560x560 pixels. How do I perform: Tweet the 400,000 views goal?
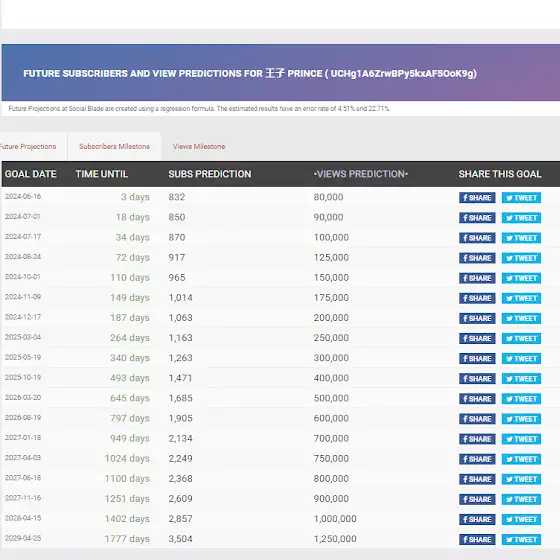coord(521,379)
